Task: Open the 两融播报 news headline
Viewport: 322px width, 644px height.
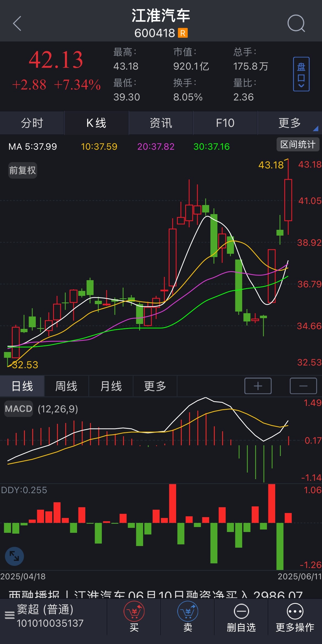Action: click(x=155, y=594)
